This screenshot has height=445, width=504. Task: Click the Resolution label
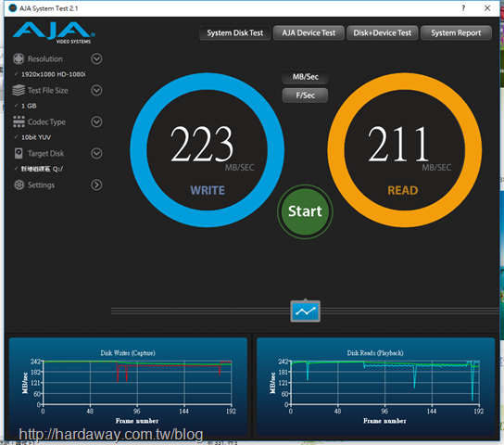tap(45, 58)
